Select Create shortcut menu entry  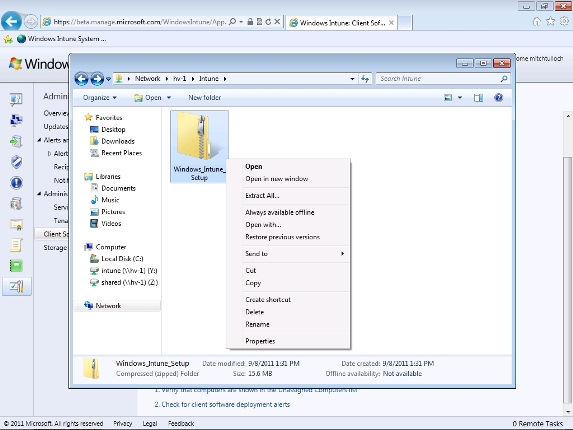(268, 300)
